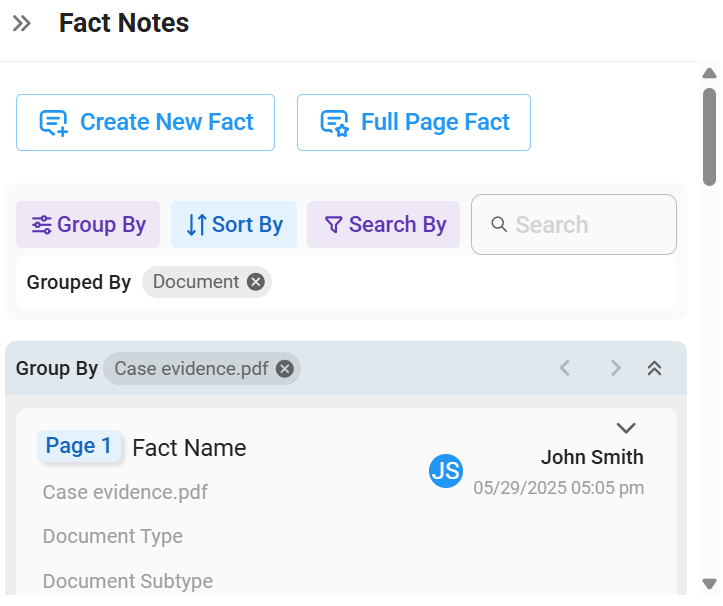Click the scrollbar down arrow
Viewport: 723px width, 606px height.
coord(709,583)
